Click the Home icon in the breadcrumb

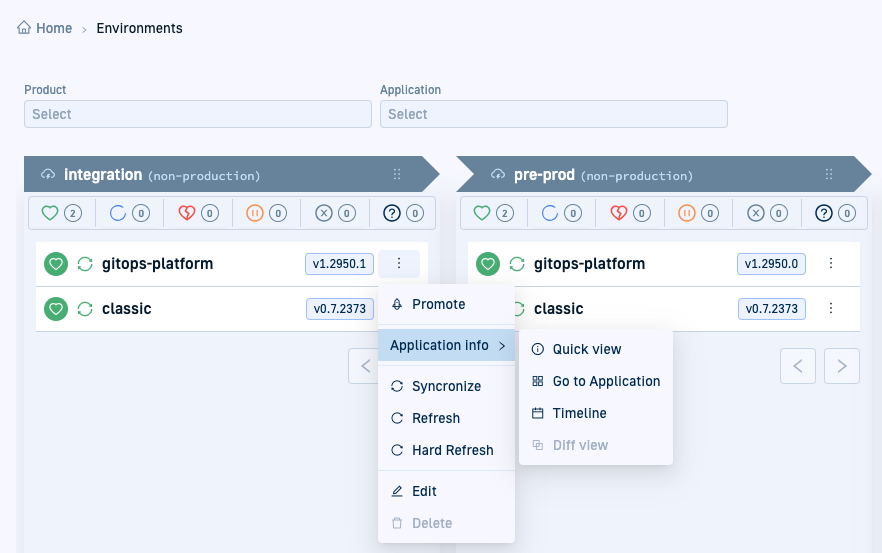pos(25,28)
